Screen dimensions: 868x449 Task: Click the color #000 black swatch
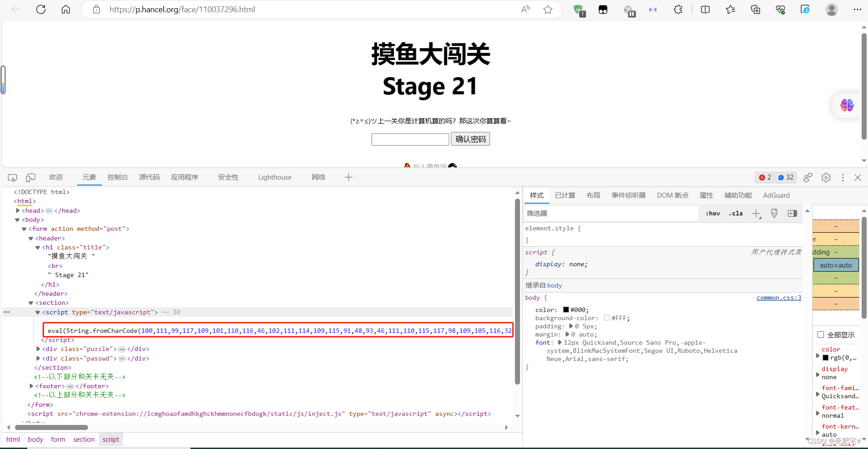coord(566,310)
